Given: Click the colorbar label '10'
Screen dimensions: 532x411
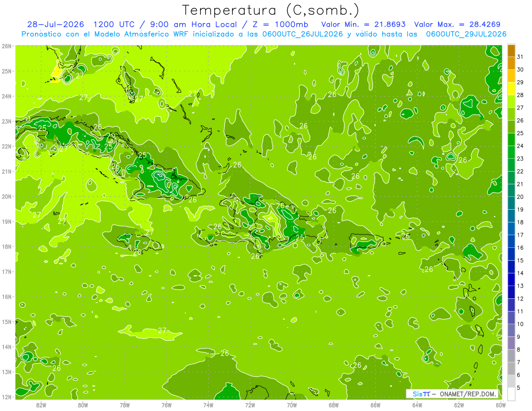Looking at the screenshot, I should tap(520, 324).
